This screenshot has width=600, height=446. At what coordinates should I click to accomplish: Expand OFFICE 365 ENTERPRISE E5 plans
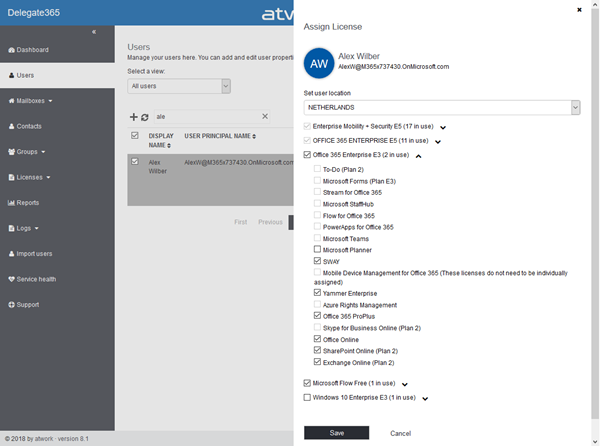click(438, 142)
